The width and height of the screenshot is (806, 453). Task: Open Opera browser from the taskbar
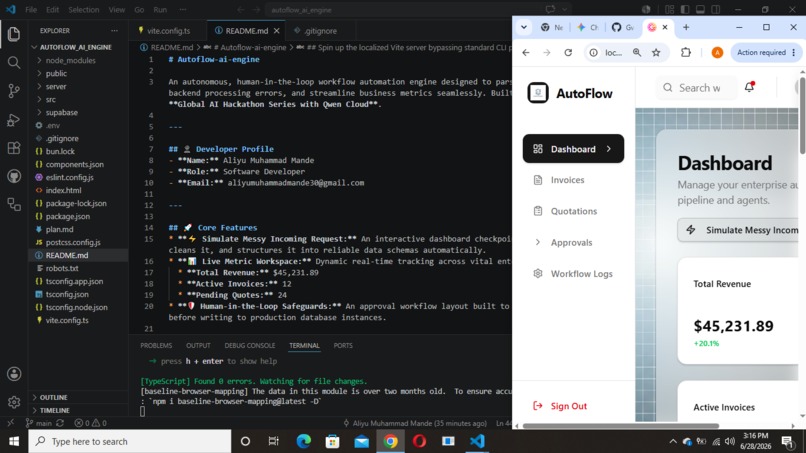point(419,441)
